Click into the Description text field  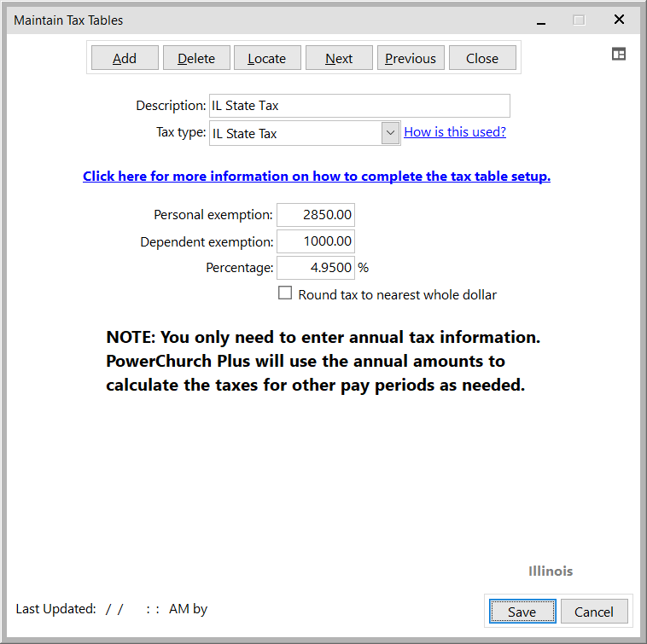(358, 106)
